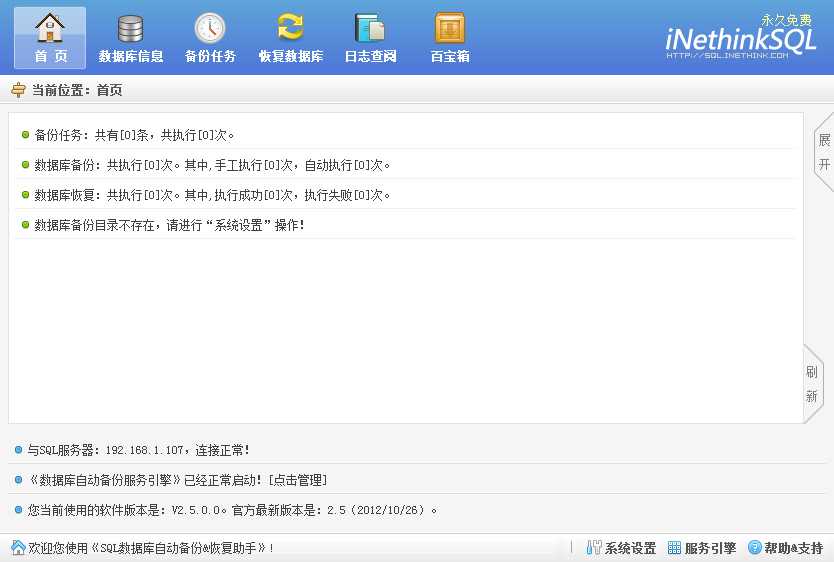Click the 欢迎您使用 welcome status text

pyautogui.click(x=151, y=548)
